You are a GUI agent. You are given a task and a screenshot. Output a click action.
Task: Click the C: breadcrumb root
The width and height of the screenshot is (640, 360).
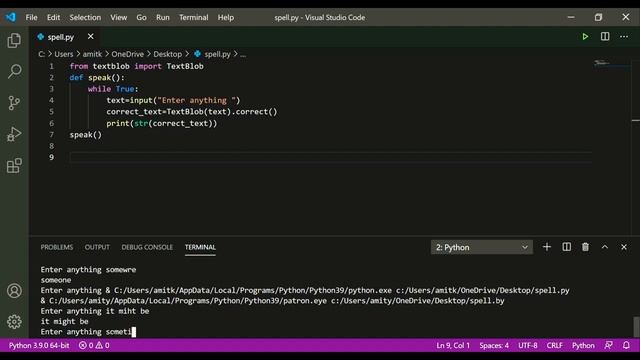tap(41, 54)
